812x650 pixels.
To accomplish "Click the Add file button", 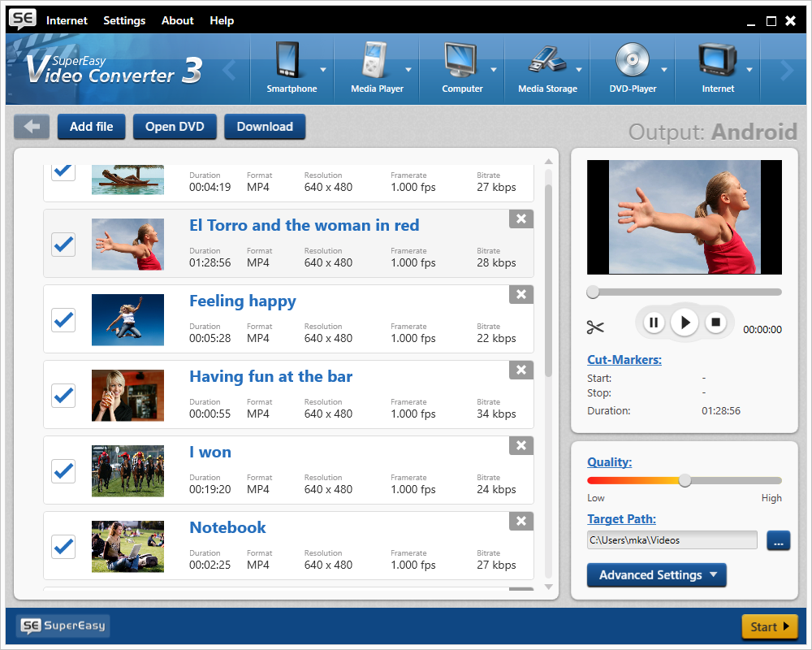I will pos(91,127).
